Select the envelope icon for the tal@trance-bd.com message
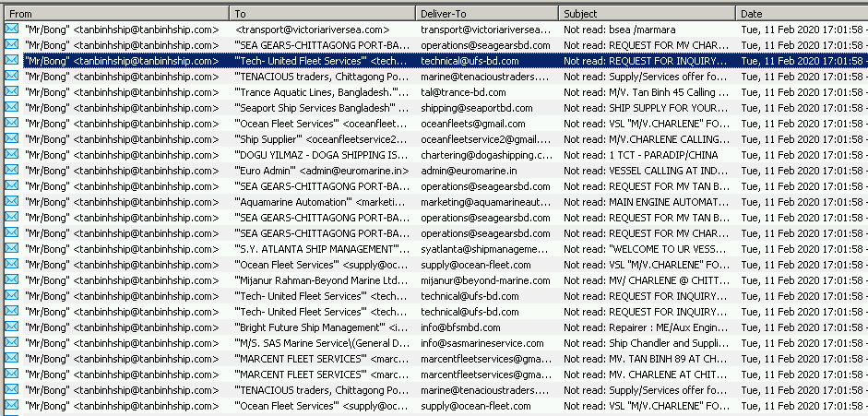Viewport: 868px width, 416px height. click(x=12, y=92)
